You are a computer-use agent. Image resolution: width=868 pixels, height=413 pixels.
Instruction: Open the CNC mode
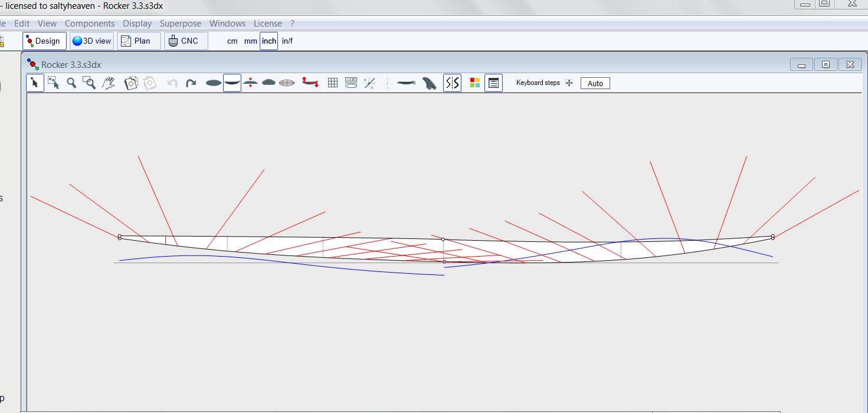pyautogui.click(x=186, y=41)
